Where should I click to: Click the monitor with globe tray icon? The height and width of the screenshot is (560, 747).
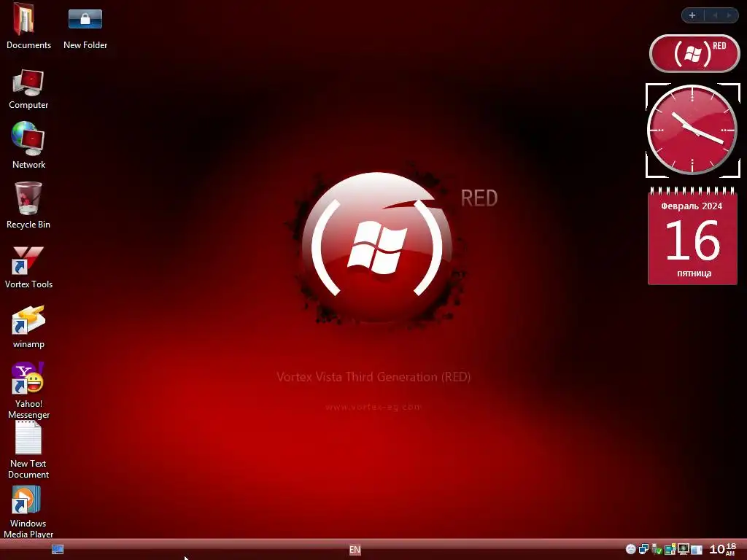click(683, 549)
